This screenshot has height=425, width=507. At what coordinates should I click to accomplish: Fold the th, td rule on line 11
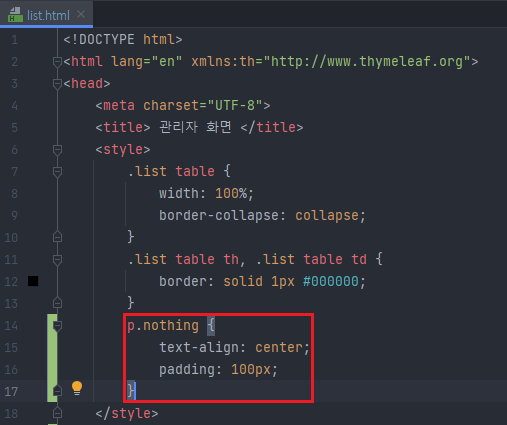pos(57,260)
